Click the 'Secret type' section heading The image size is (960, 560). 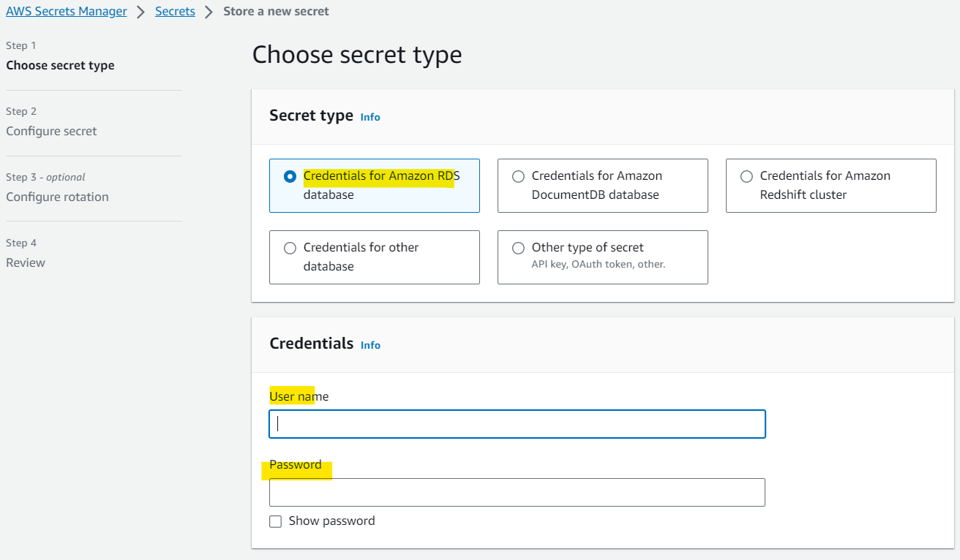click(311, 116)
